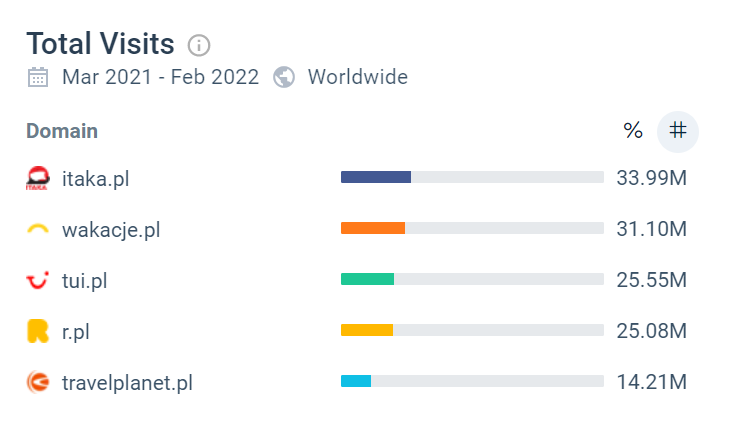The width and height of the screenshot is (734, 432).
Task: Click the info icon beside Total Visits
Action: click(199, 46)
